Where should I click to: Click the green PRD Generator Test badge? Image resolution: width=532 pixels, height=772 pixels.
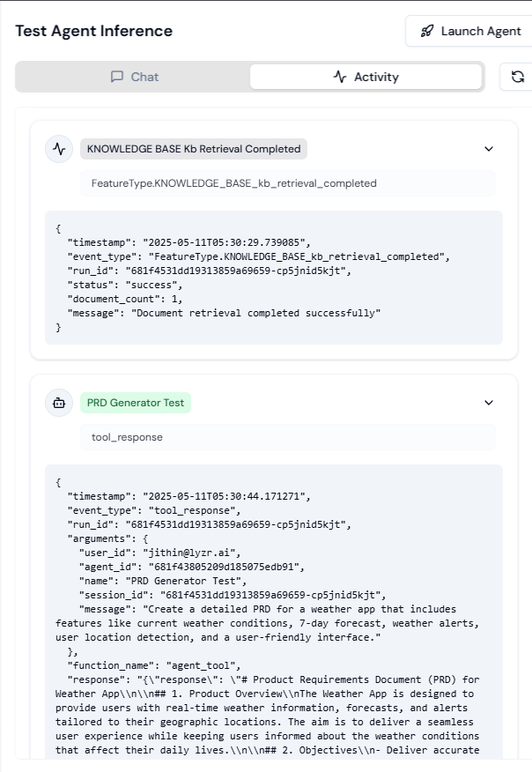(135, 403)
